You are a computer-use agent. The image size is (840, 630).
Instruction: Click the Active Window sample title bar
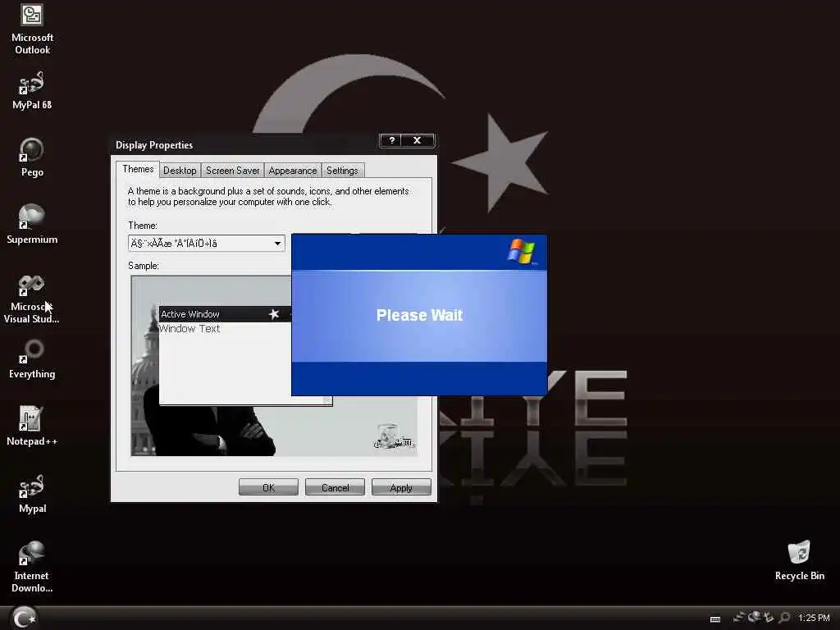225,314
